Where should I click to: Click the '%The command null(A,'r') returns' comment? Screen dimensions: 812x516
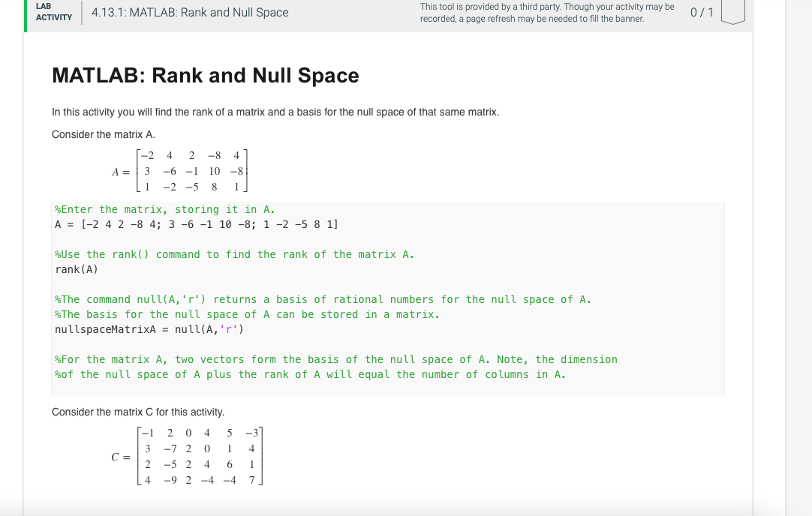click(323, 300)
